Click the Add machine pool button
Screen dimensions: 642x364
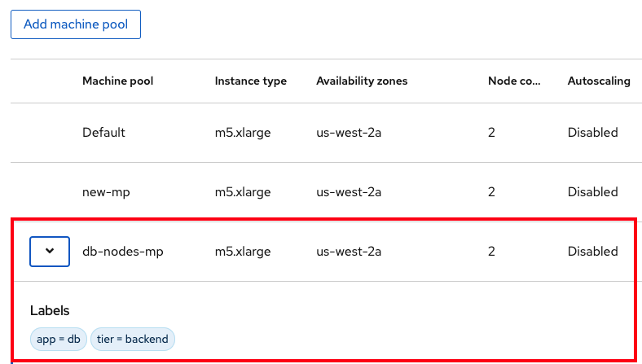tap(76, 24)
